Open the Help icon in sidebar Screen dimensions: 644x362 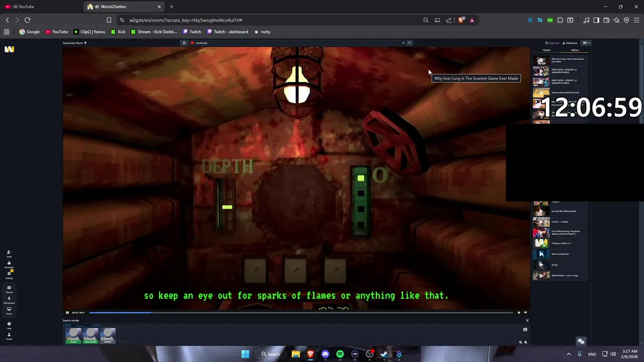point(9,325)
